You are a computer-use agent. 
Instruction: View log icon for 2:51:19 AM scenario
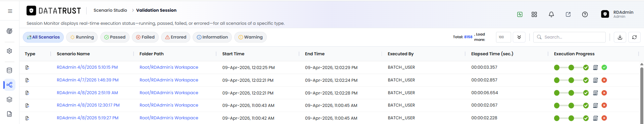595,93
